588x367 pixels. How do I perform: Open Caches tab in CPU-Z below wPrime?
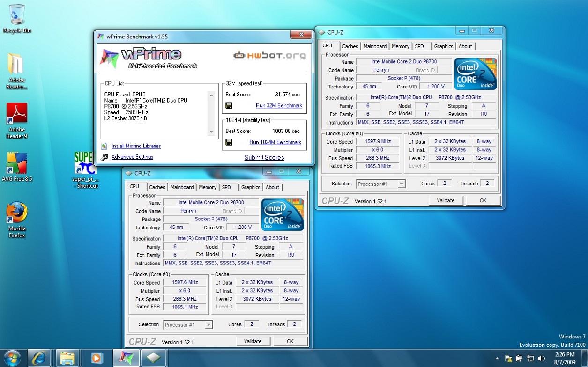point(157,187)
